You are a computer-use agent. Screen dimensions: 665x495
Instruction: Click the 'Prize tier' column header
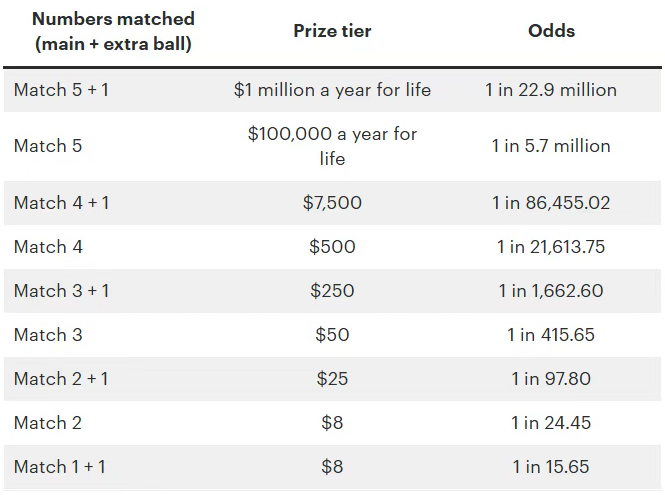[332, 31]
